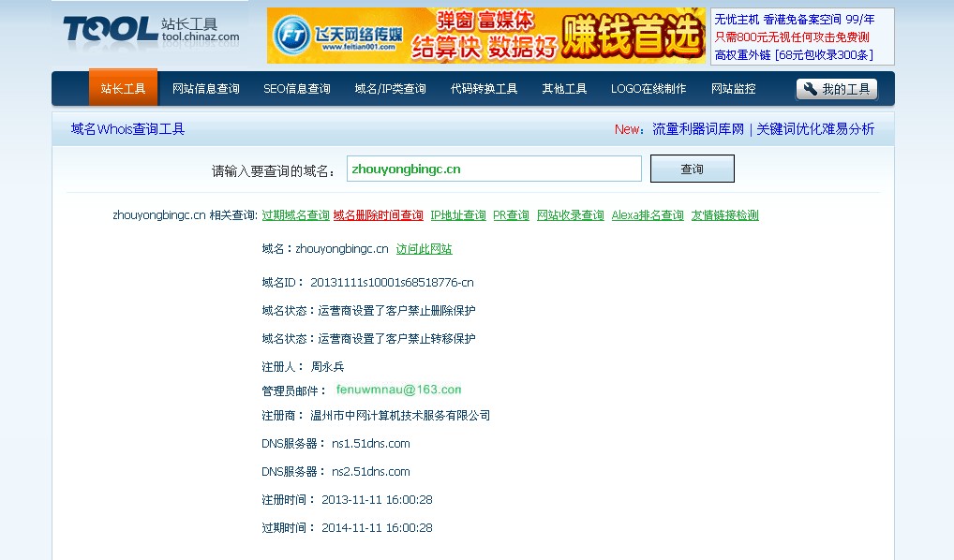Open the Alexa排名查询 link
The image size is (954, 560).
click(648, 215)
